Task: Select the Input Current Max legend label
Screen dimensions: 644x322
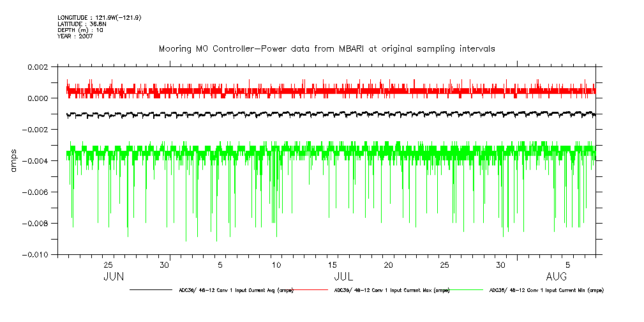Action: click(x=391, y=290)
